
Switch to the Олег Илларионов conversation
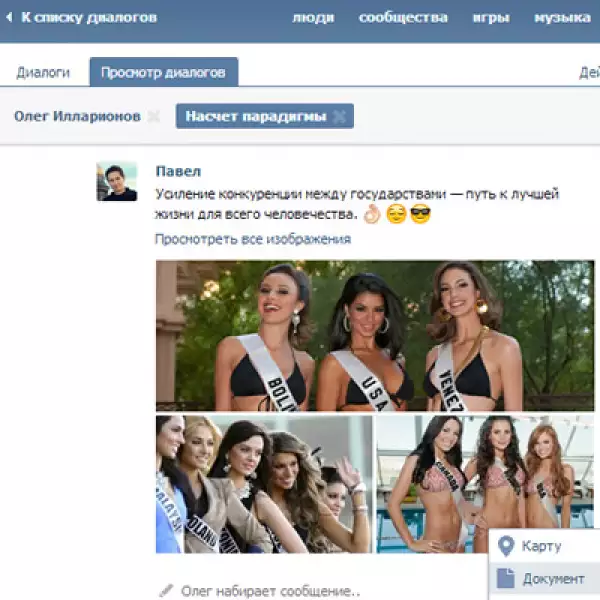[x=77, y=117]
